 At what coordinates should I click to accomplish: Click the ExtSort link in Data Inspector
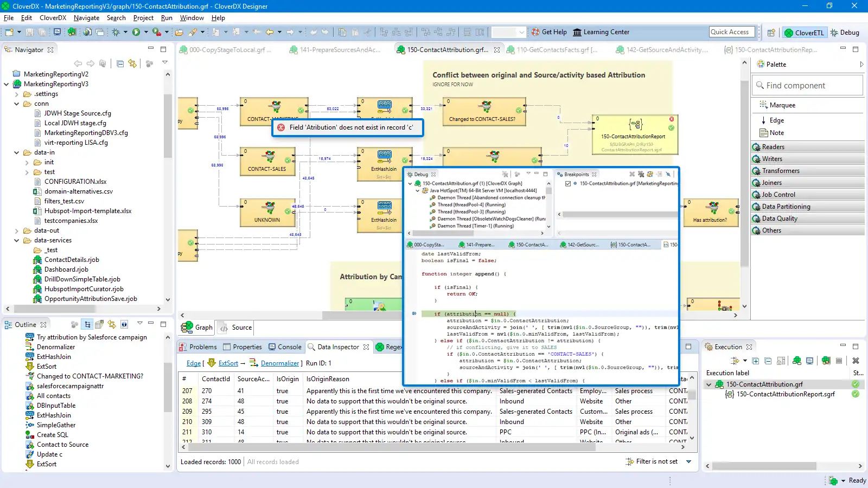228,363
